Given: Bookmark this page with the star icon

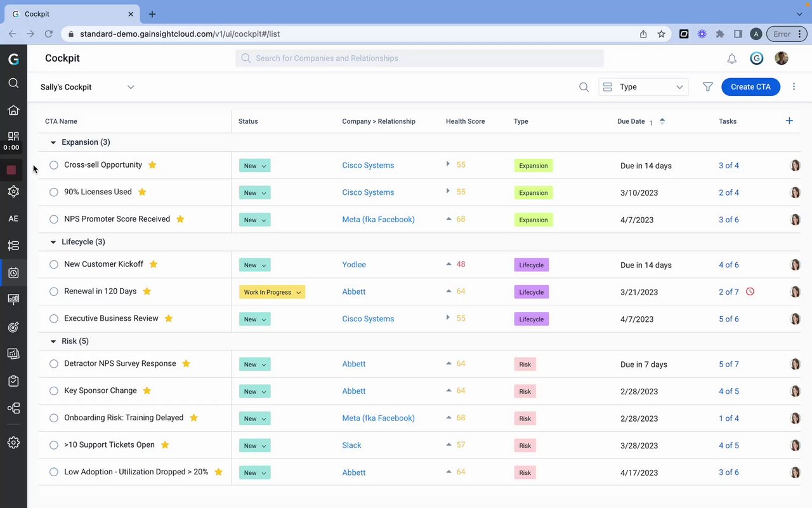Looking at the screenshot, I should coord(661,34).
